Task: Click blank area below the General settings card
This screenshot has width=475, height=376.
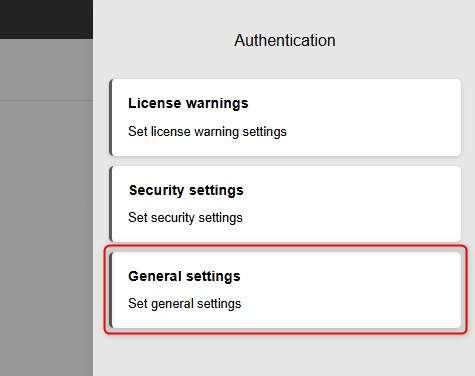Action: tap(284, 355)
